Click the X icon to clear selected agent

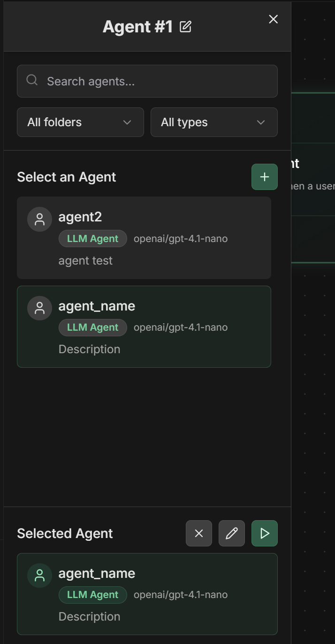[x=198, y=533]
